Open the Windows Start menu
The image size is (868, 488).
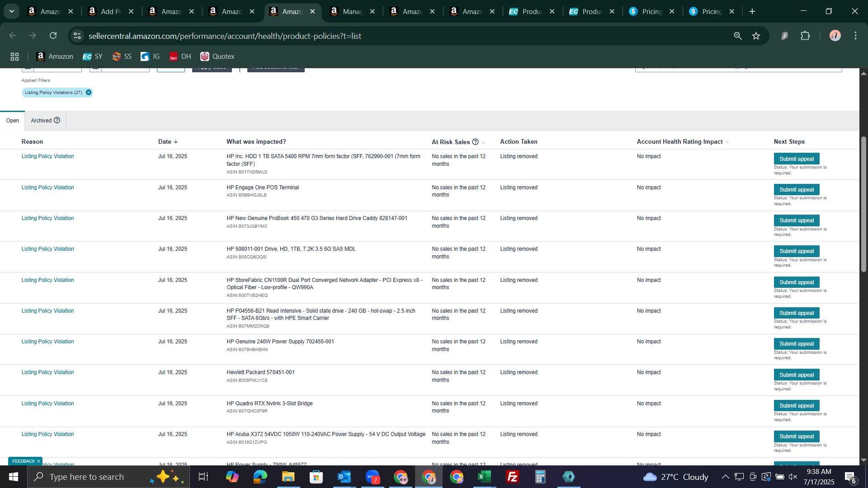point(13,477)
